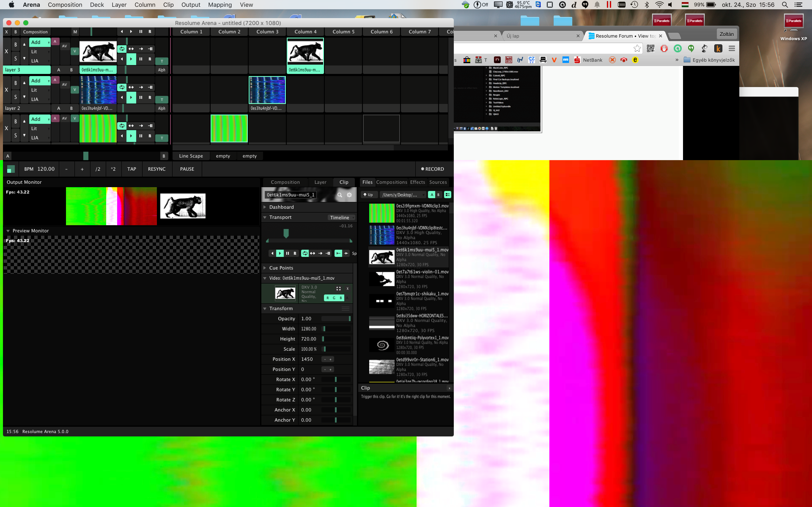
Task: Click fullscreen resize icon in Video section
Action: (338, 288)
